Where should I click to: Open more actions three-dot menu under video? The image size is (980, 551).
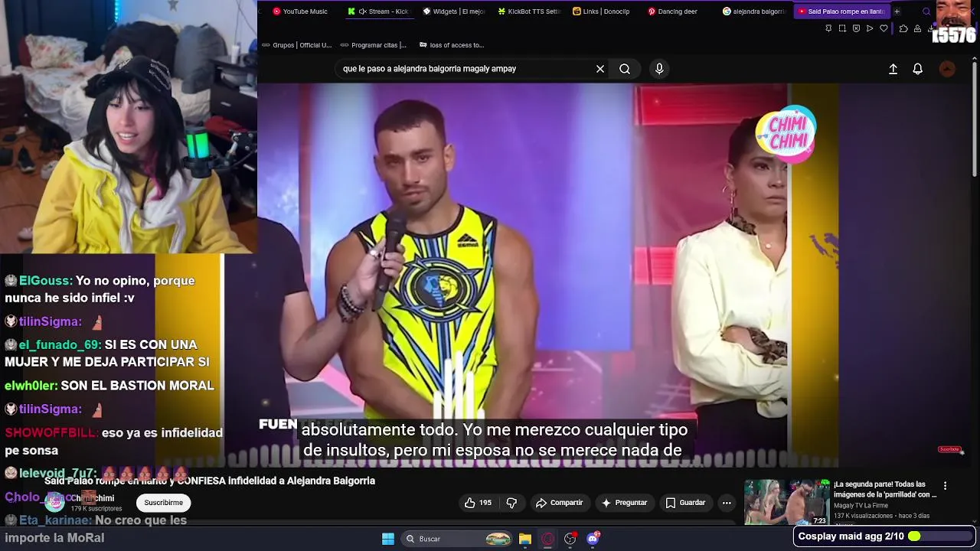pos(727,503)
